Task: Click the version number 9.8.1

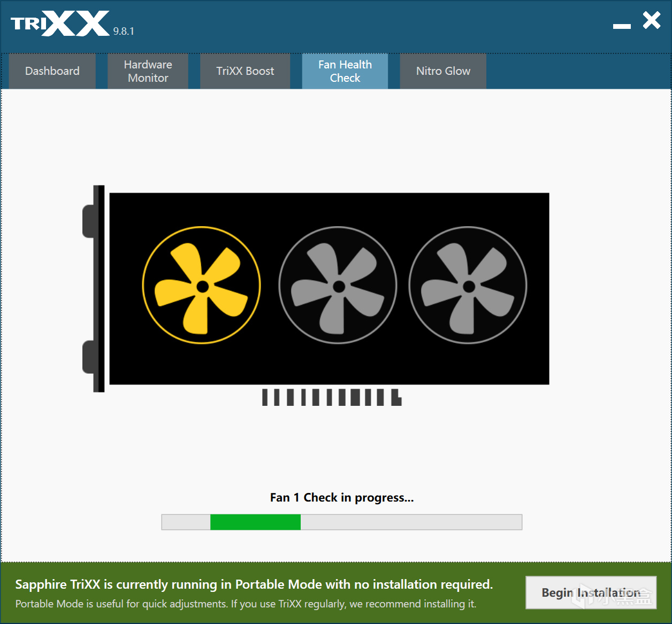Action: [x=124, y=32]
